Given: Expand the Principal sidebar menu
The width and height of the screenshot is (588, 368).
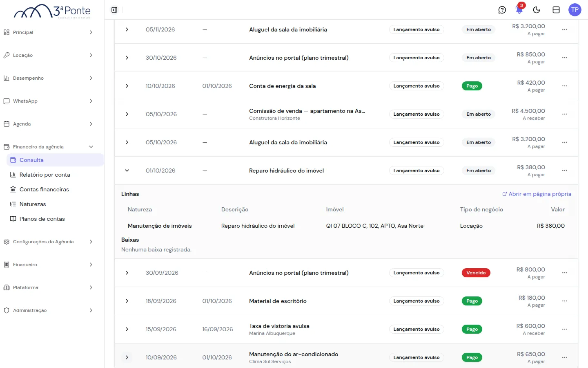Looking at the screenshot, I should pos(49,32).
